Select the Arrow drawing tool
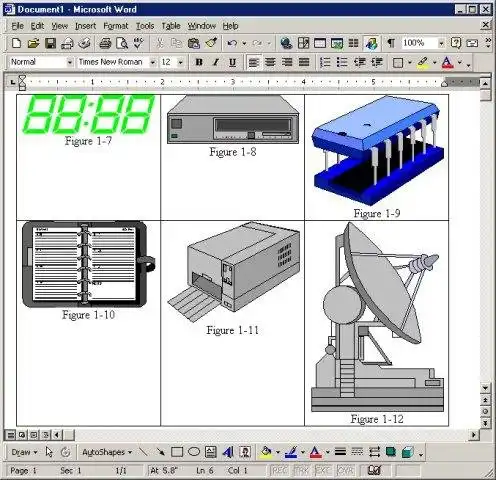 tap(160, 452)
